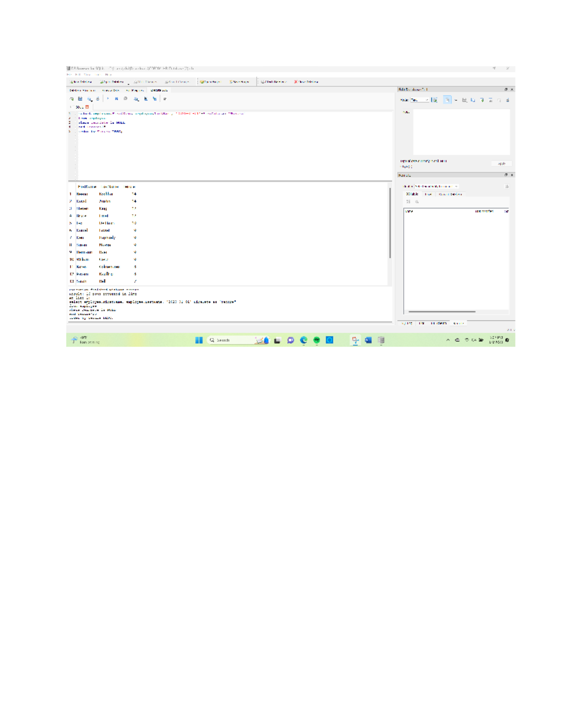The height and width of the screenshot is (728, 563).
Task: Close the SQL 1 editor tab
Action: pyautogui.click(x=87, y=107)
